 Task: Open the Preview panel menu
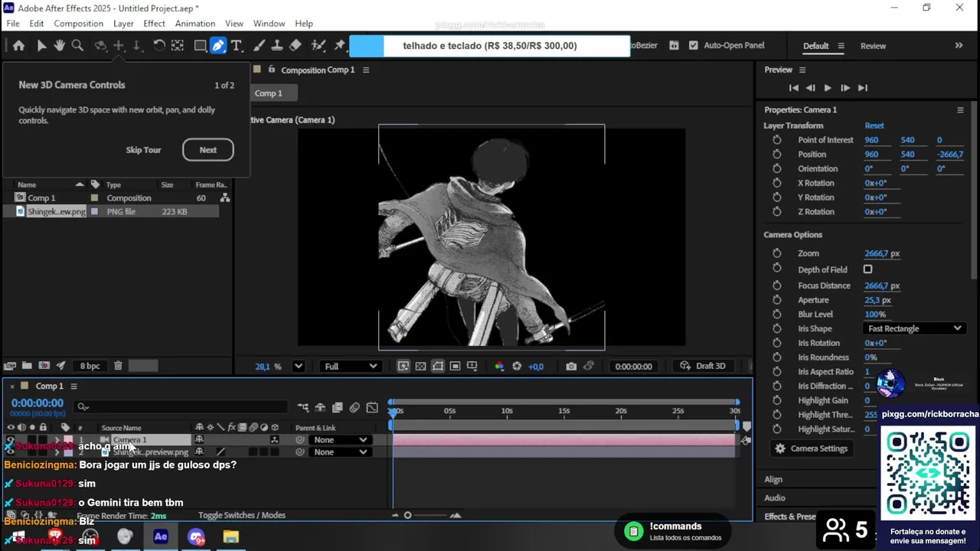803,70
